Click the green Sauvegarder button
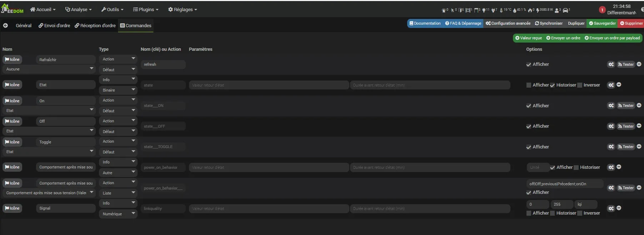Image resolution: width=644 pixels, height=235 pixels. 602,23
